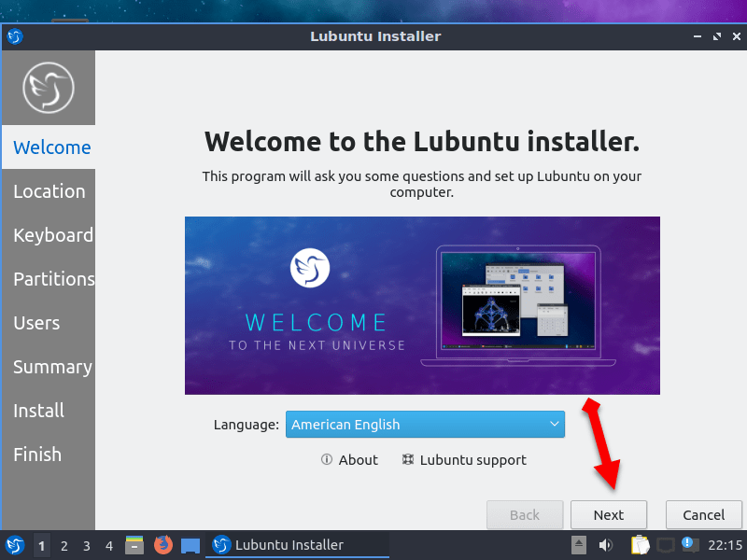The image size is (747, 560).
Task: Switch to virtual desktop 2
Action: coord(64,545)
